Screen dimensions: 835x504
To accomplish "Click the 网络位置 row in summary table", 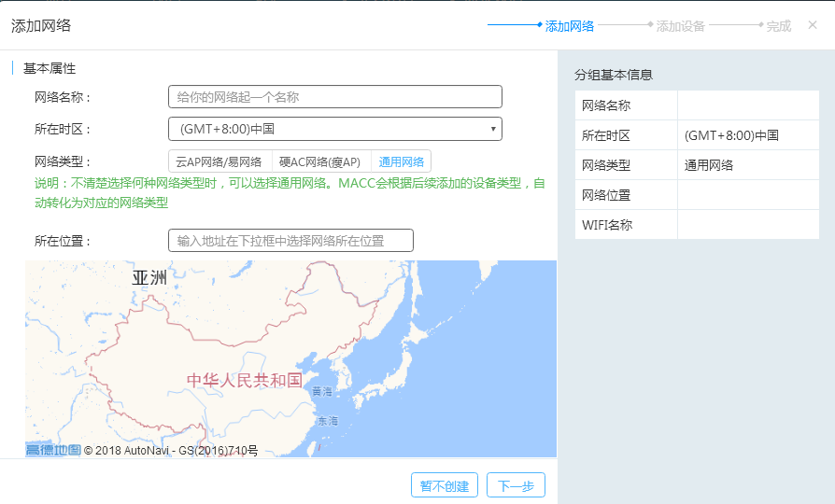I will (697, 195).
